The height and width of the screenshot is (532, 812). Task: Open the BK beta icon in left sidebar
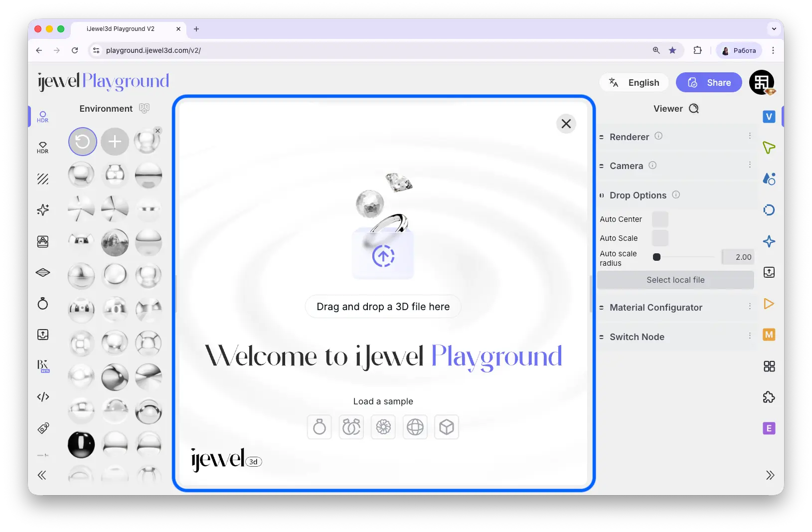[43, 366]
